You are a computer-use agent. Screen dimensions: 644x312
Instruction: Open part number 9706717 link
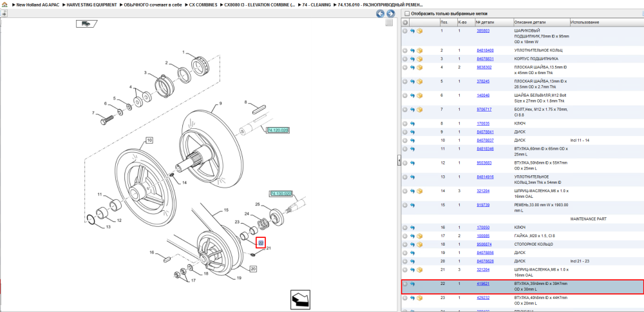[x=484, y=110]
